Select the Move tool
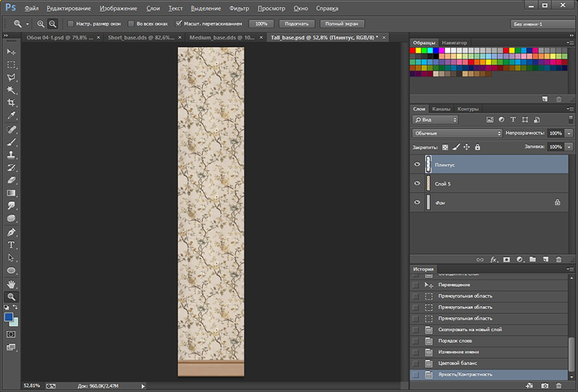 click(12, 52)
